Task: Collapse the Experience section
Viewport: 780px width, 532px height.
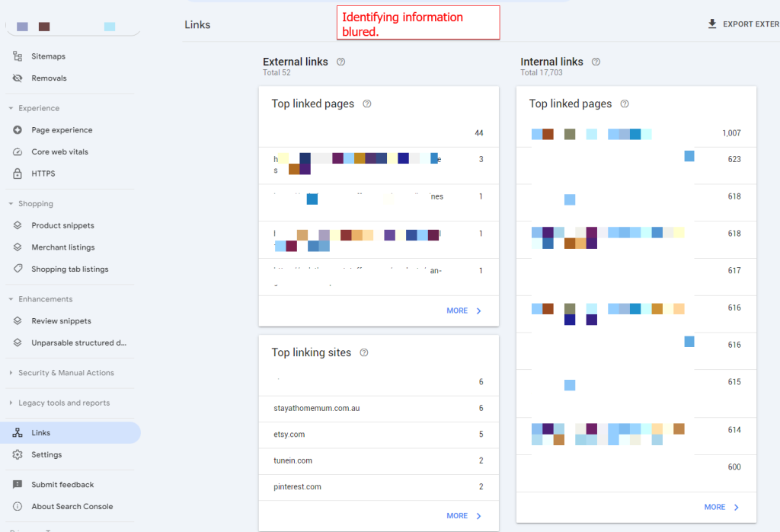Action: click(11, 109)
